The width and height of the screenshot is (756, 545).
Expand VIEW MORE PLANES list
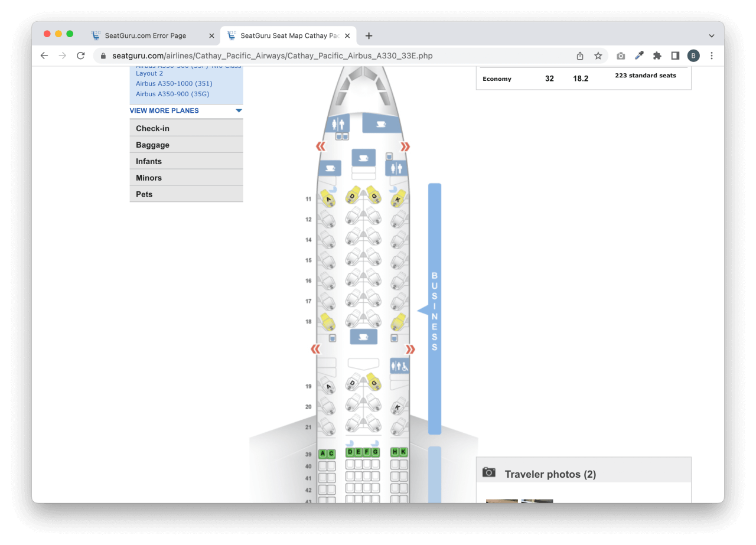click(186, 110)
